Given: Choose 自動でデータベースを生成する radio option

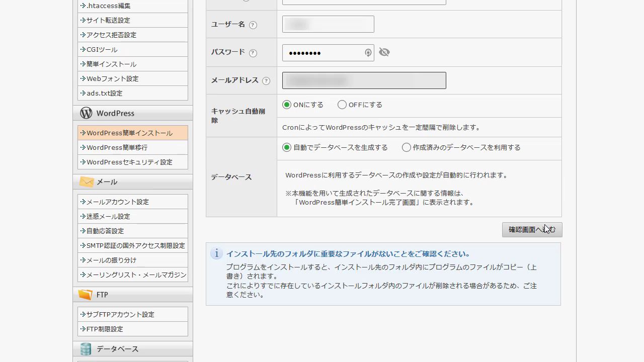Looking at the screenshot, I should tap(287, 147).
